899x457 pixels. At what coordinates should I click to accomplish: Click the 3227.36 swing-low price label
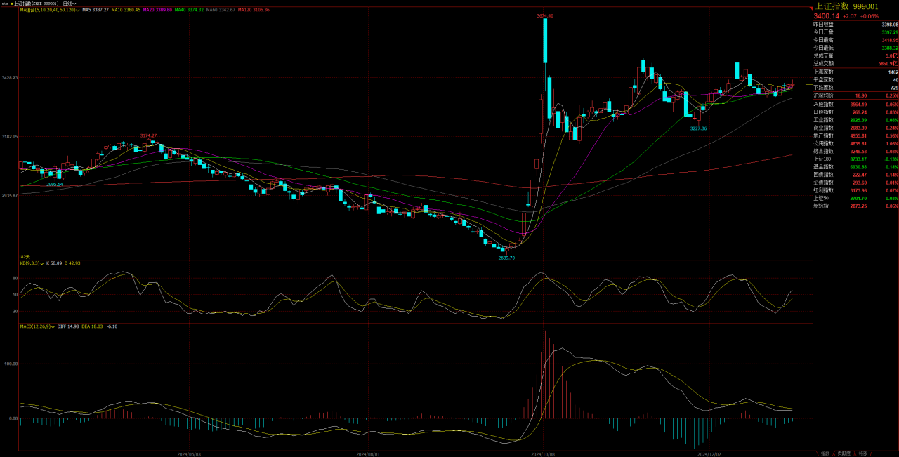699,128
